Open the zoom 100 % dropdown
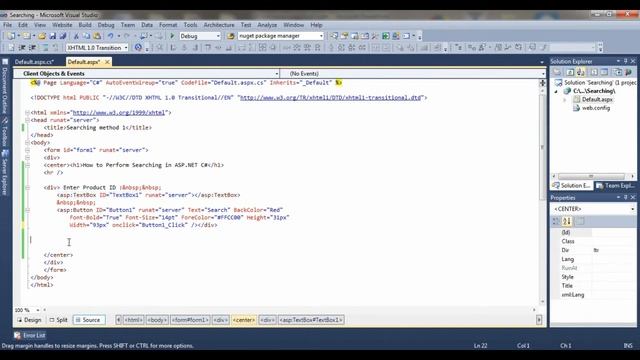This screenshot has width=640, height=360. [x=38, y=310]
